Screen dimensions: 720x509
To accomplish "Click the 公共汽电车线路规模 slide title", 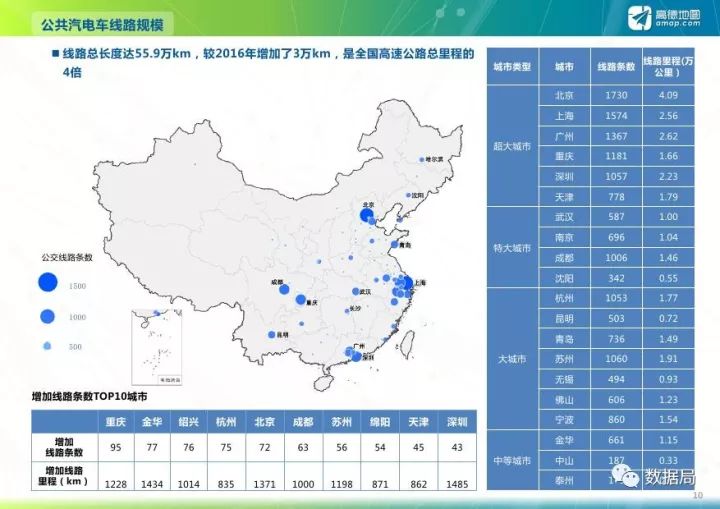I will (102, 25).
